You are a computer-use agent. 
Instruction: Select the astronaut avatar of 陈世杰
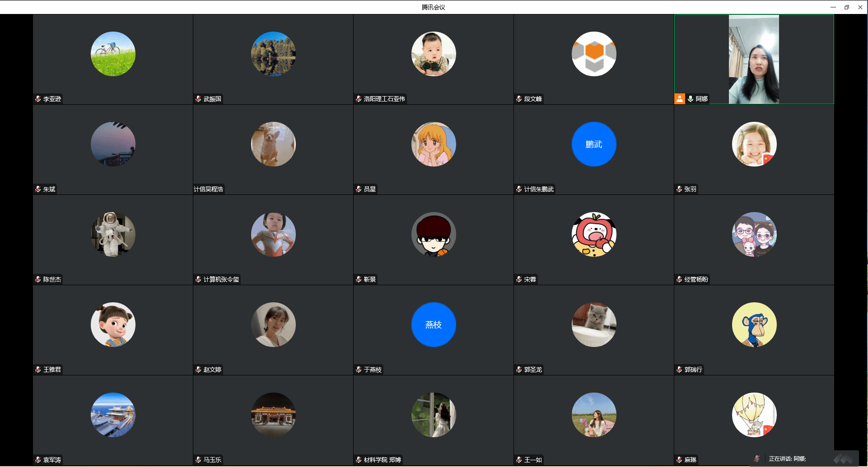[x=113, y=234]
